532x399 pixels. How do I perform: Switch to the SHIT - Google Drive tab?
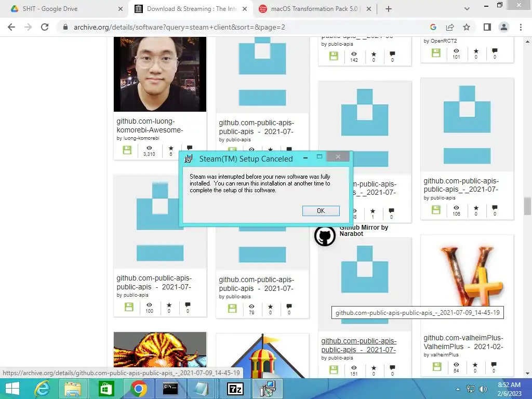(50, 9)
